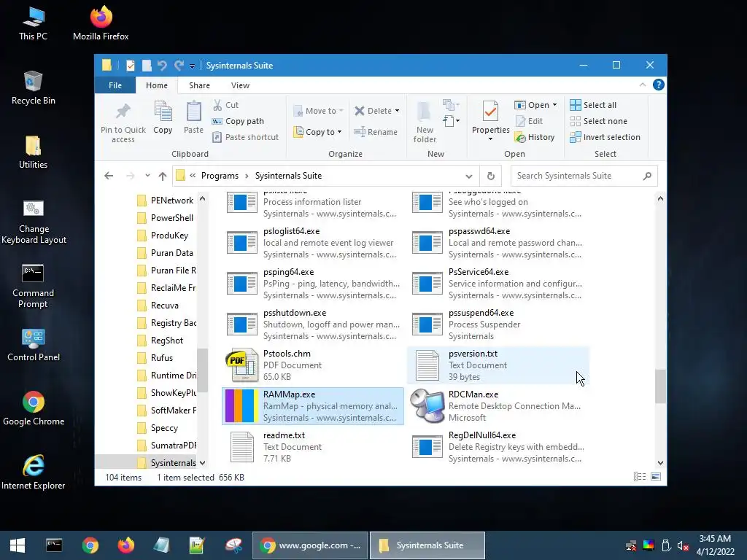Select the PowerShell folder in tree
This screenshot has height=560, width=747.
tap(172, 217)
